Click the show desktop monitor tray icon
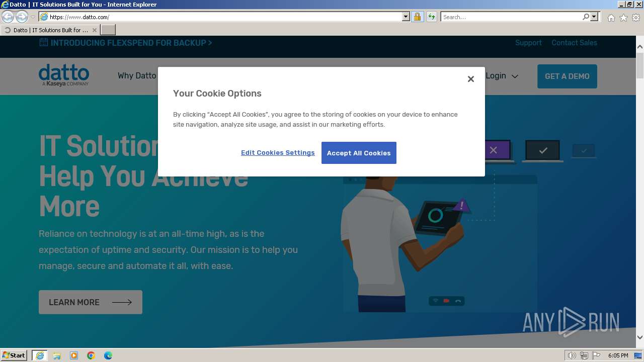 (638, 355)
